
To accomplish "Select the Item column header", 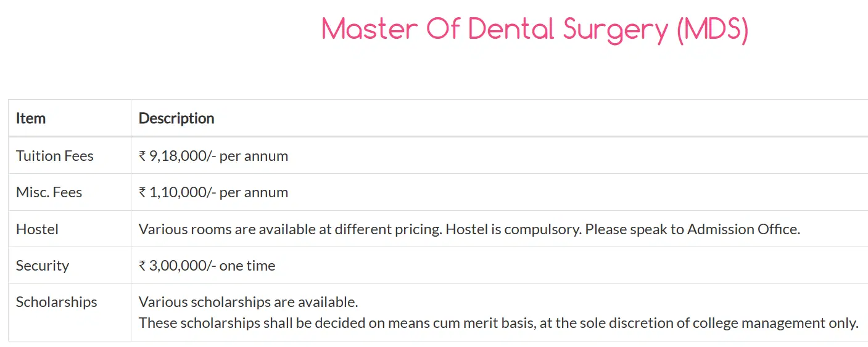I will tap(31, 118).
